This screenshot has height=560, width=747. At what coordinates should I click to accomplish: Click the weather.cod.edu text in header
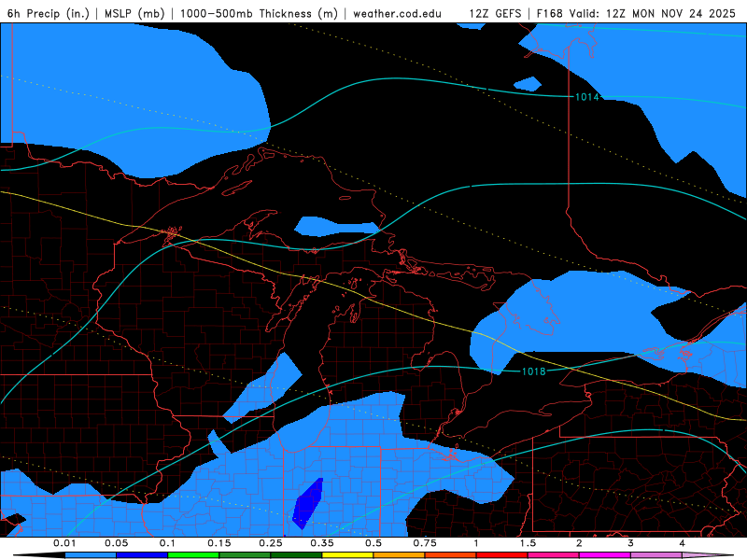(397, 13)
